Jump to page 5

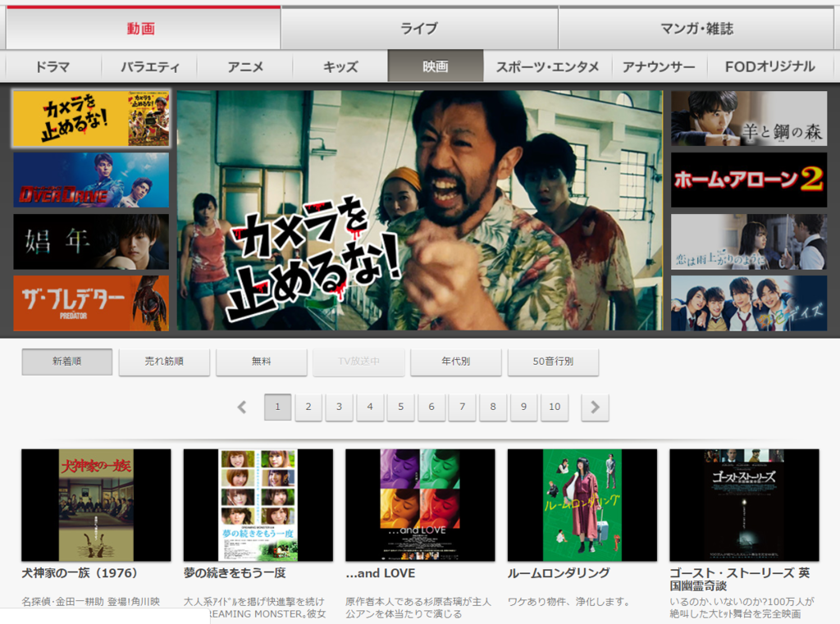(400, 407)
